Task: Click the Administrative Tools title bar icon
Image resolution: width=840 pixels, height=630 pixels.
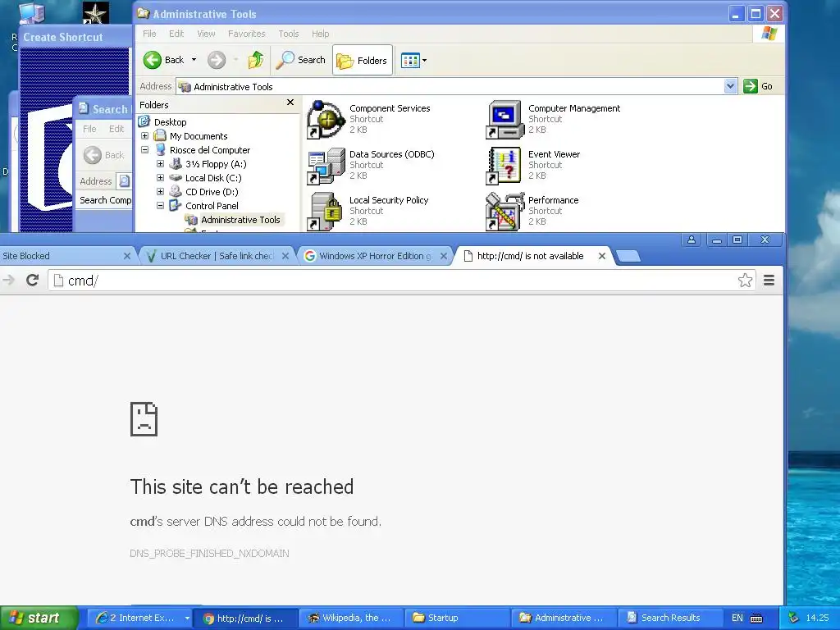Action: (143, 13)
